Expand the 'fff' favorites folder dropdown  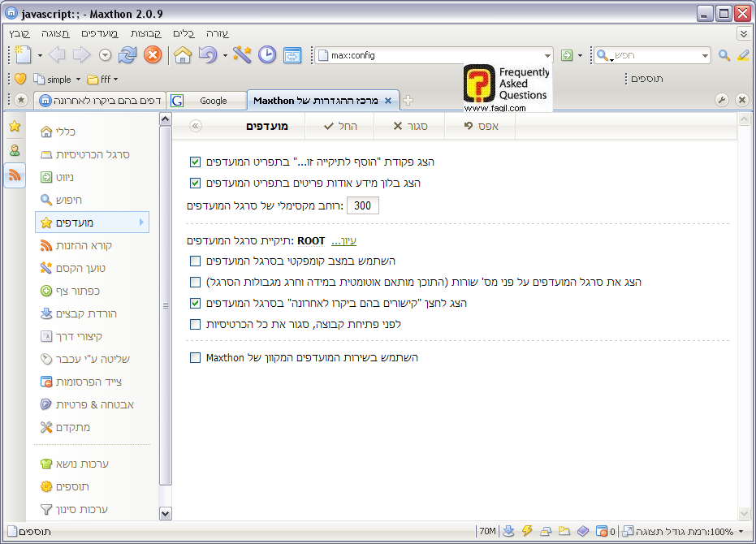tap(116, 80)
